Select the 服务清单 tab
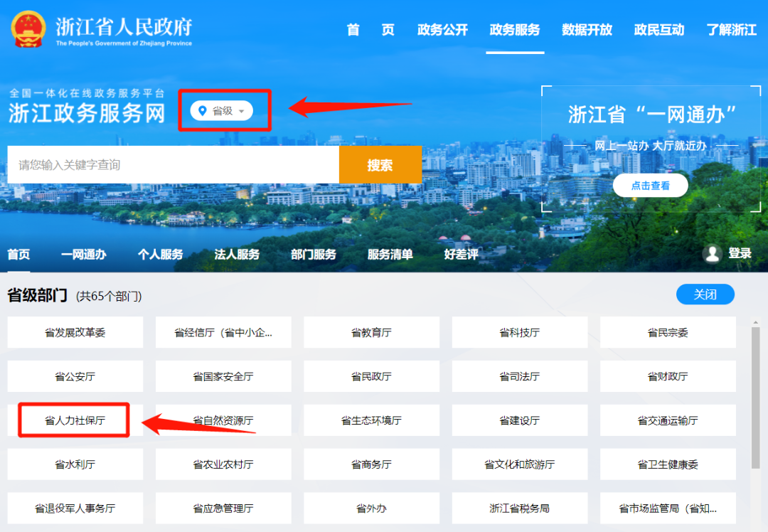This screenshot has height=532, width=768. pyautogui.click(x=390, y=254)
